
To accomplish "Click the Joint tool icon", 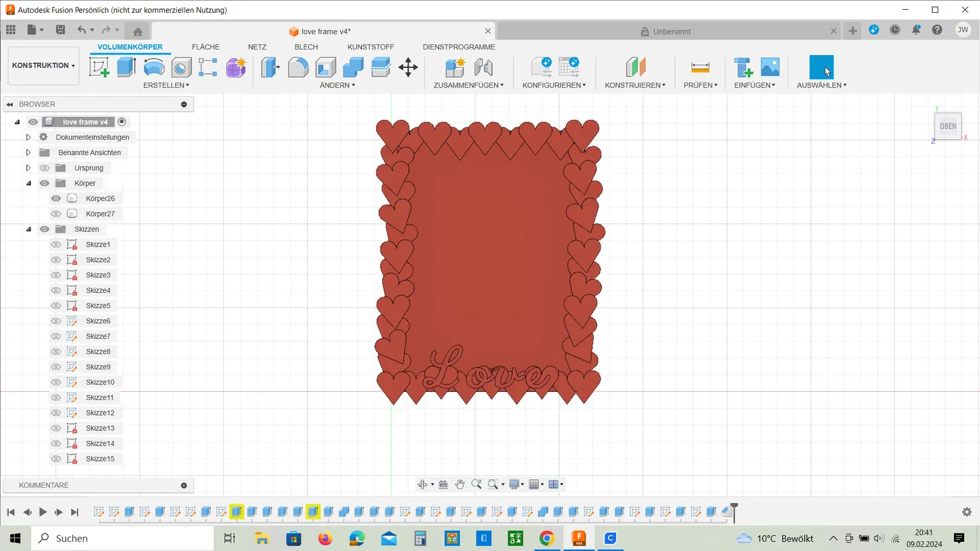I will point(483,67).
